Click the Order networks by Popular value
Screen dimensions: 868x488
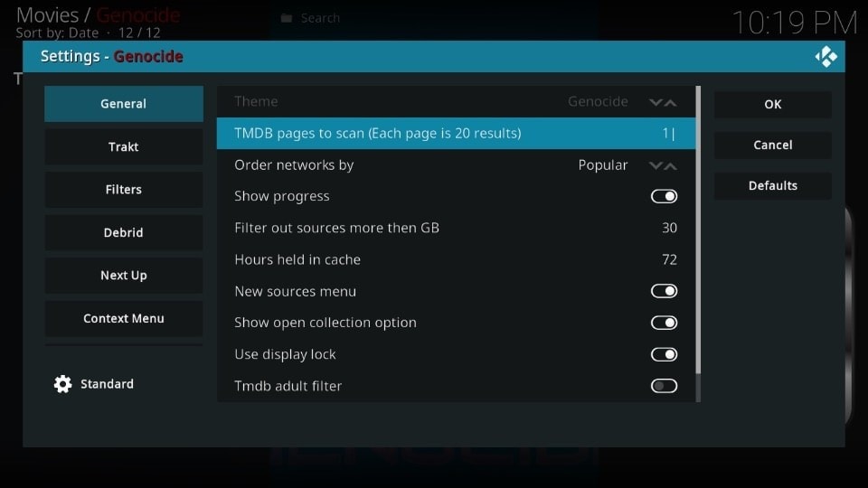click(x=603, y=164)
